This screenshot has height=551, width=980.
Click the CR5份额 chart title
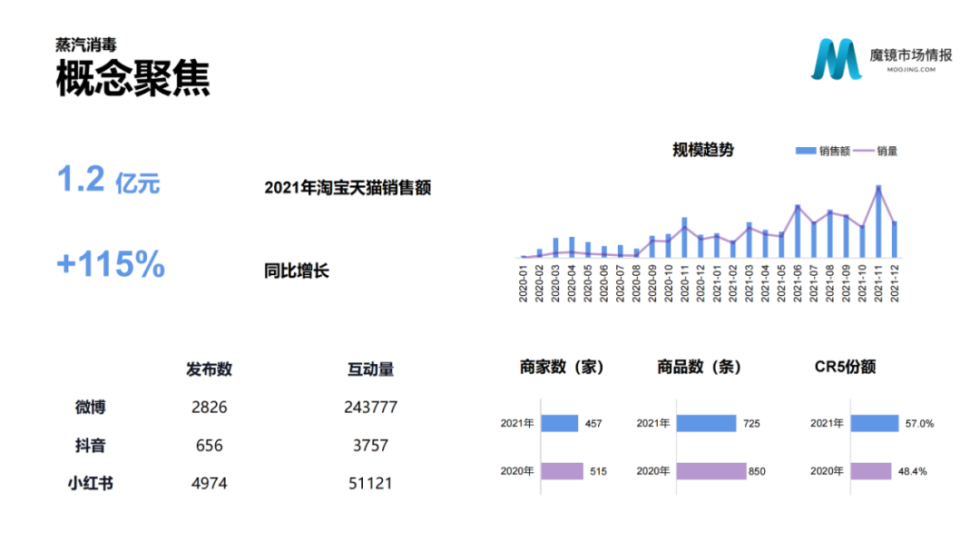[x=845, y=367]
